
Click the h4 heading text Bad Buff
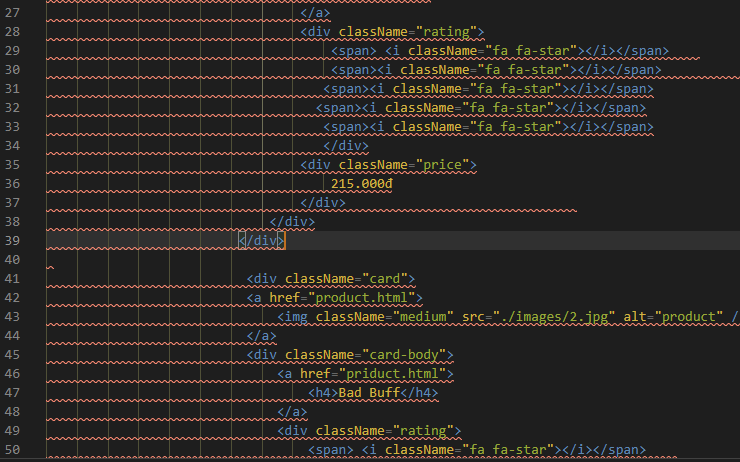[x=369, y=393]
